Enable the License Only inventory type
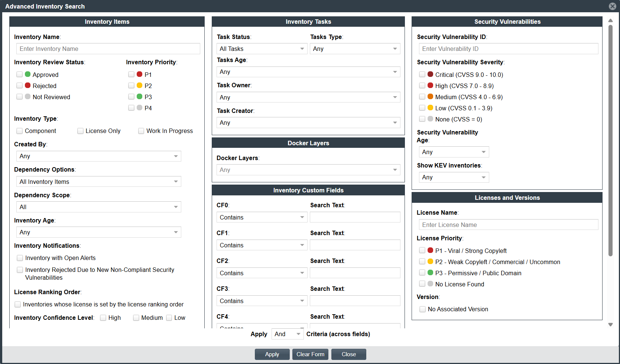The height and width of the screenshot is (364, 620). click(x=80, y=131)
